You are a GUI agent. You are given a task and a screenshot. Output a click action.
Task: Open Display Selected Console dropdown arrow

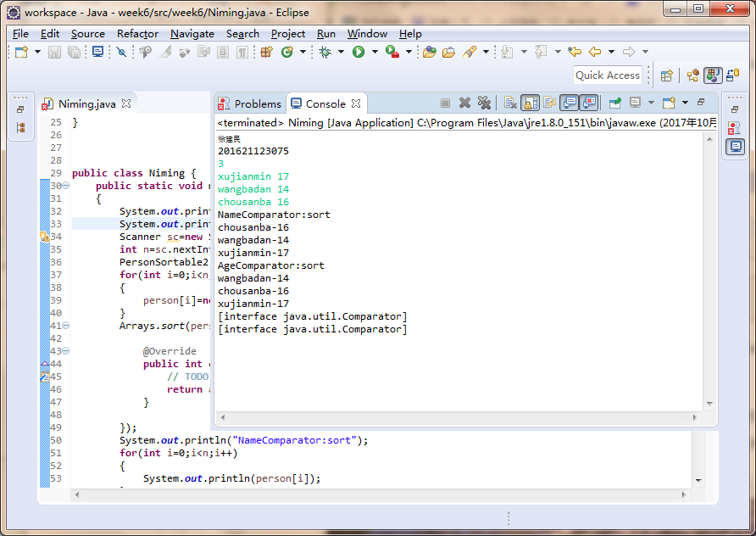(651, 103)
